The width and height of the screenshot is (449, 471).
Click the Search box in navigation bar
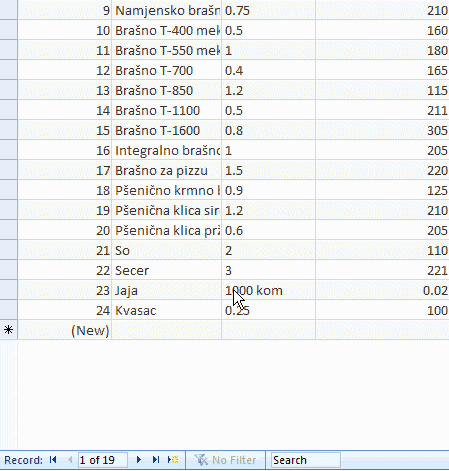click(306, 460)
